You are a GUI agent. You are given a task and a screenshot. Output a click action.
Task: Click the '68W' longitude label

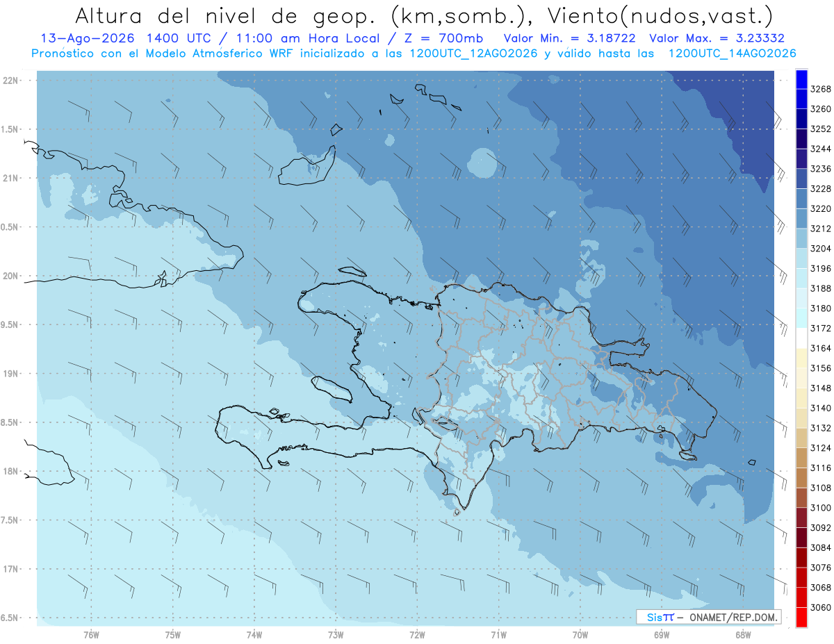click(x=743, y=634)
